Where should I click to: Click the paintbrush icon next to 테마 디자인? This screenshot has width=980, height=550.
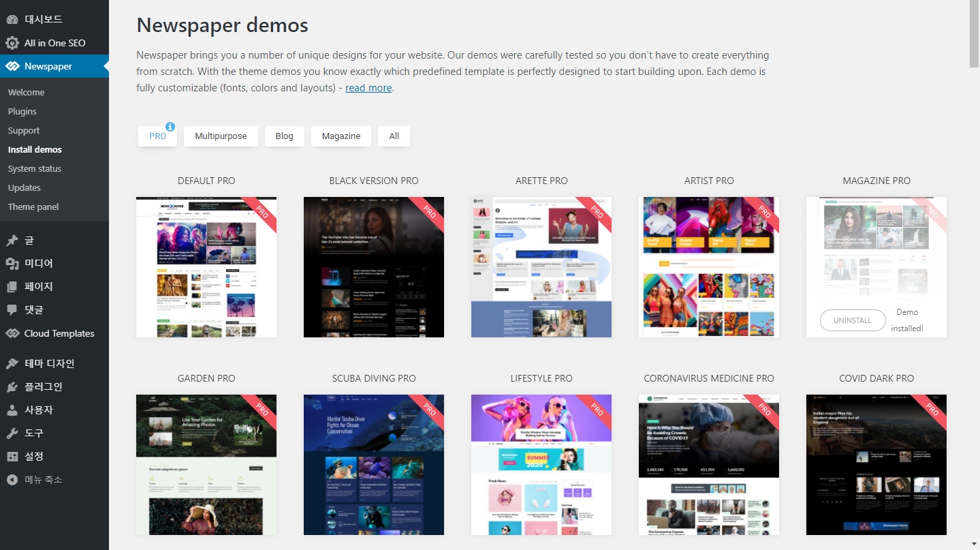pyautogui.click(x=12, y=364)
